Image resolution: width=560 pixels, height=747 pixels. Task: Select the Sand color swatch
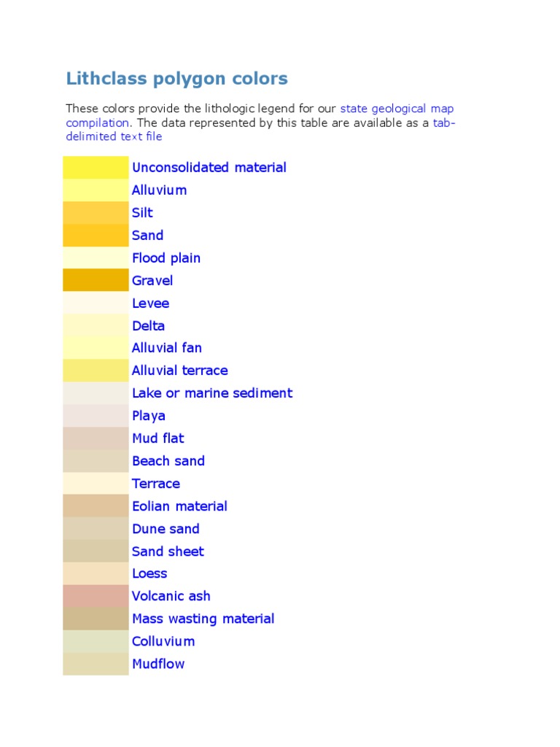click(96, 235)
